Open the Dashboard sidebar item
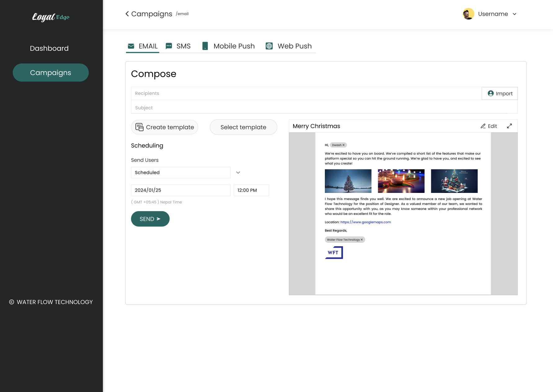Image resolution: width=553 pixels, height=392 pixels. (x=49, y=48)
